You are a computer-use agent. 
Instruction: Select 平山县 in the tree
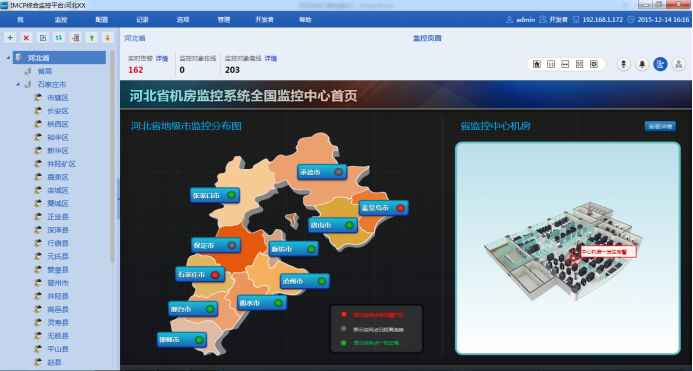pos(58,349)
